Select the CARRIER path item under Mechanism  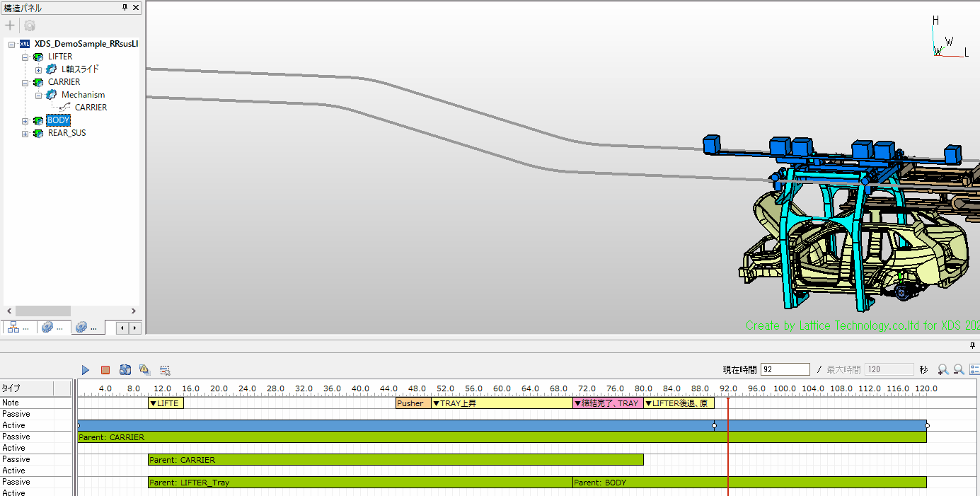click(x=91, y=108)
